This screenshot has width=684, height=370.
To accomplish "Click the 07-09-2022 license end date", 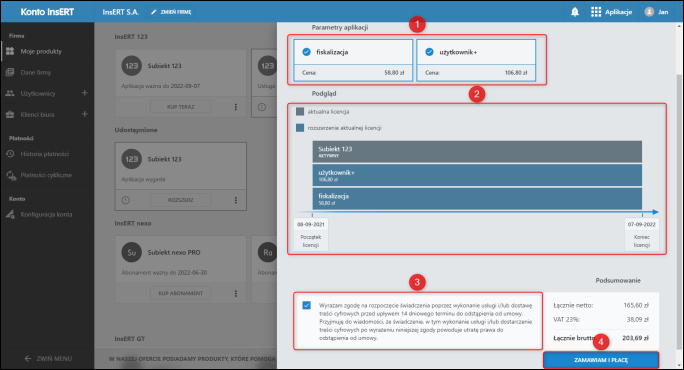I will 641,224.
